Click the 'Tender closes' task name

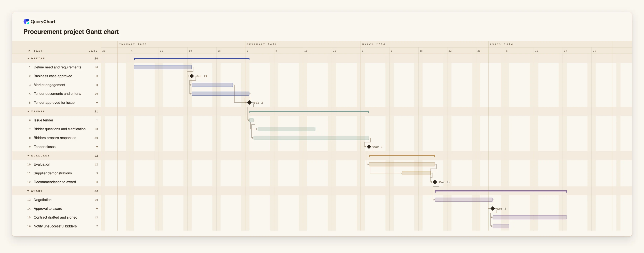(45, 147)
